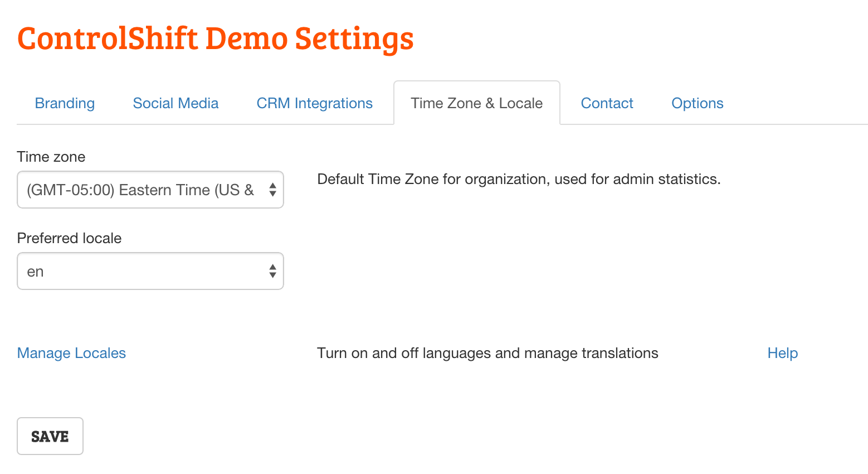Expand the Preferred locale dropdown

pyautogui.click(x=150, y=271)
